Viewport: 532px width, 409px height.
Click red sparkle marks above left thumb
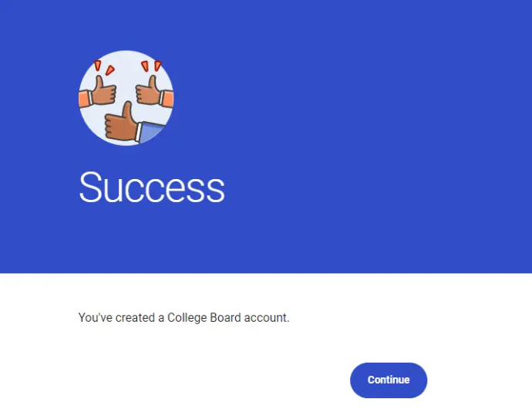pos(104,68)
